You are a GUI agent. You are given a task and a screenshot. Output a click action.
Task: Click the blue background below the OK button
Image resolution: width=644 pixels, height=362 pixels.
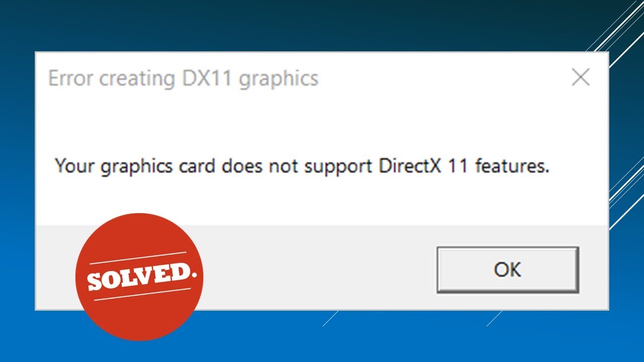(508, 337)
